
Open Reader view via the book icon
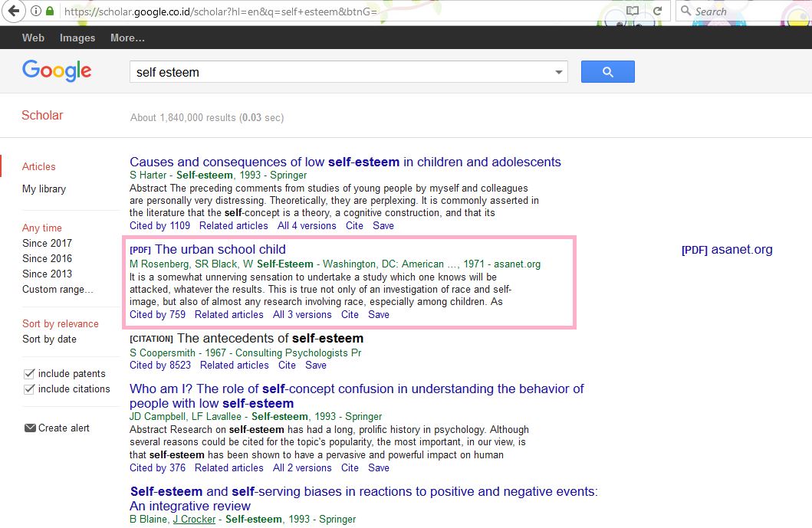click(633, 11)
